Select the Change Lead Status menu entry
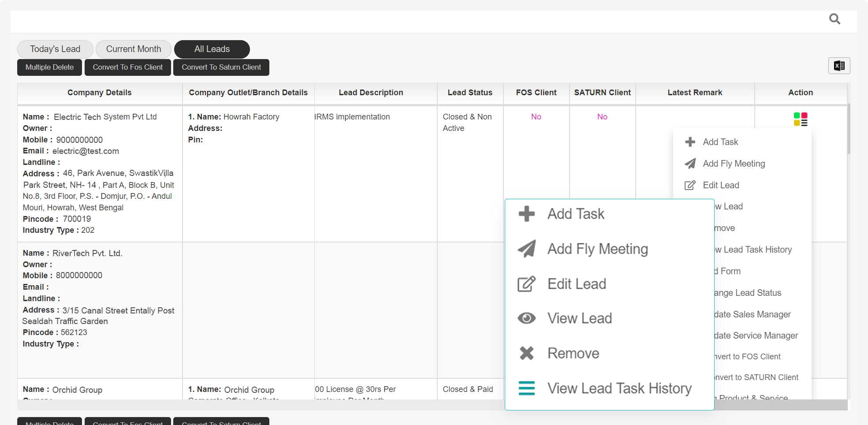868x425 pixels. [748, 293]
